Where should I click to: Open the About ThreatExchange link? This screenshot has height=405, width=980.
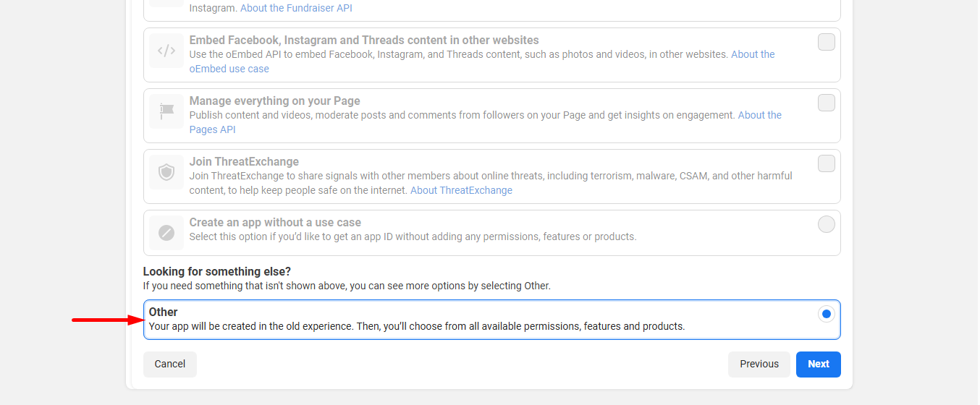point(461,190)
